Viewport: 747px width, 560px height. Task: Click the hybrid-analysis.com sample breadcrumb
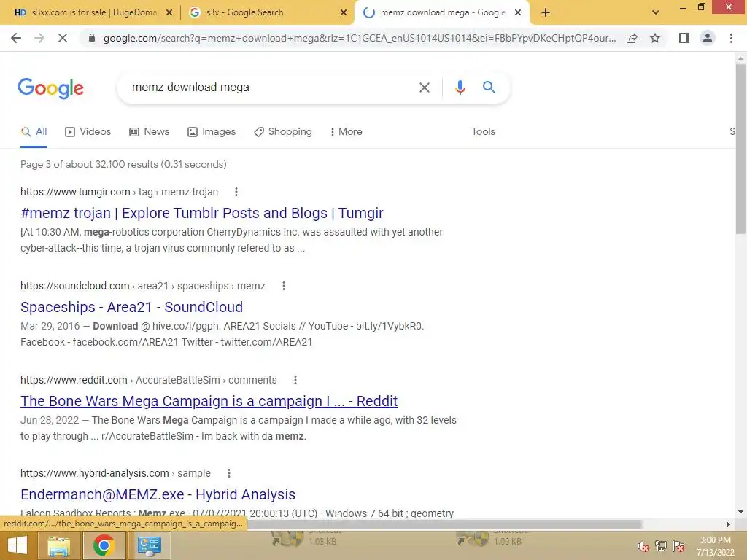pyautogui.click(x=115, y=473)
